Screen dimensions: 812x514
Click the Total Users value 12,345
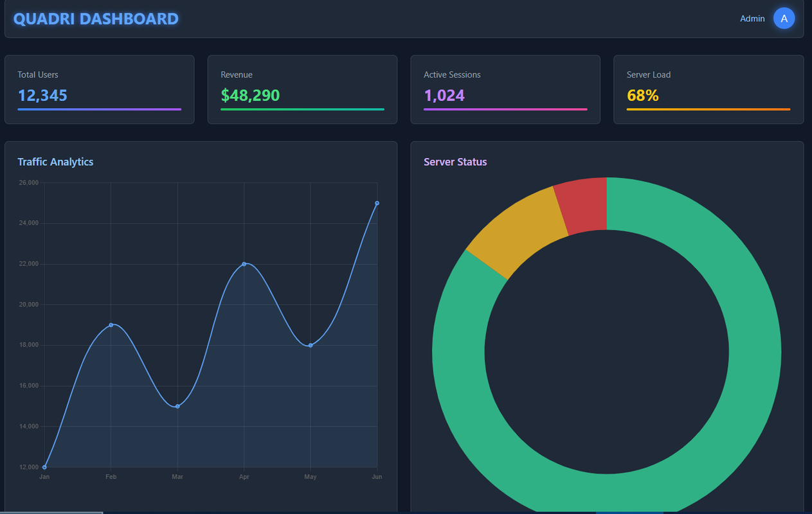(42, 95)
